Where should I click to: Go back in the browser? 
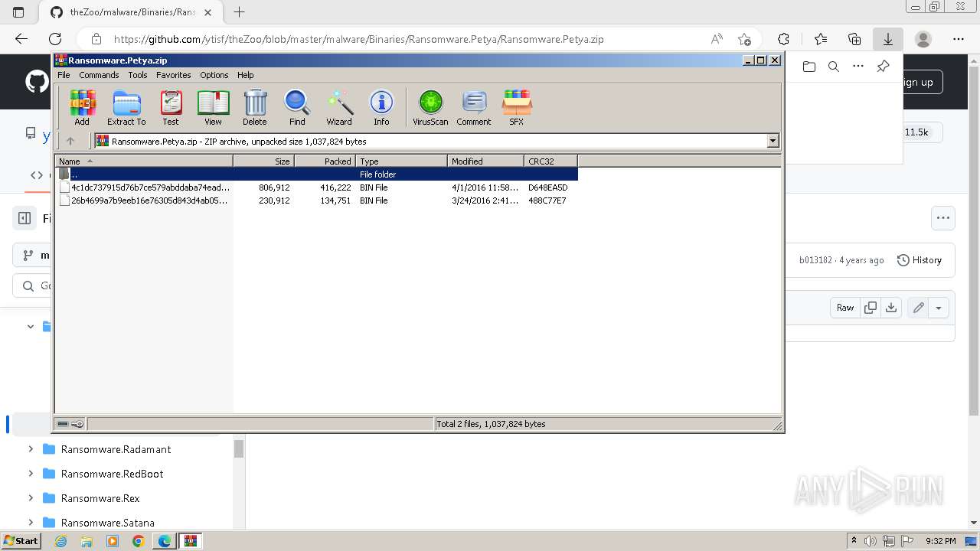click(21, 39)
